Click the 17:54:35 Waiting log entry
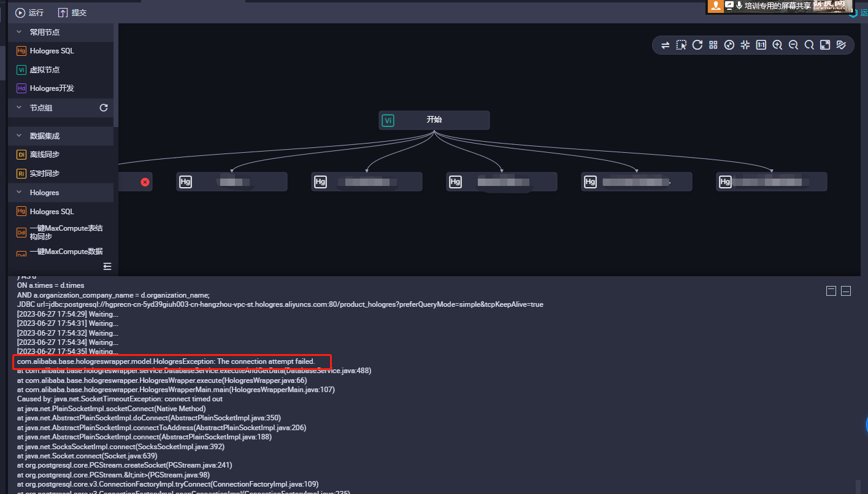The width and height of the screenshot is (868, 494). [x=67, y=352]
